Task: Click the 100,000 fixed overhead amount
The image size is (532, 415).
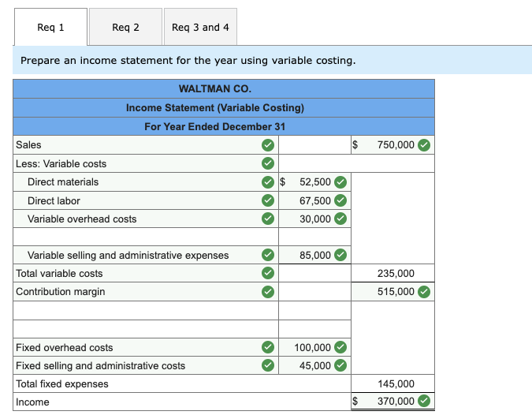Action: pyautogui.click(x=314, y=347)
